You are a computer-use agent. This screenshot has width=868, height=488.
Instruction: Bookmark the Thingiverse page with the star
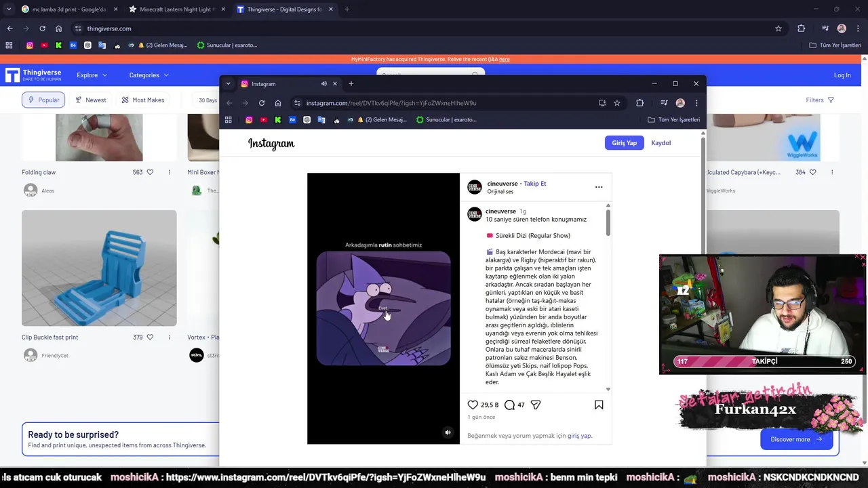pyautogui.click(x=778, y=28)
